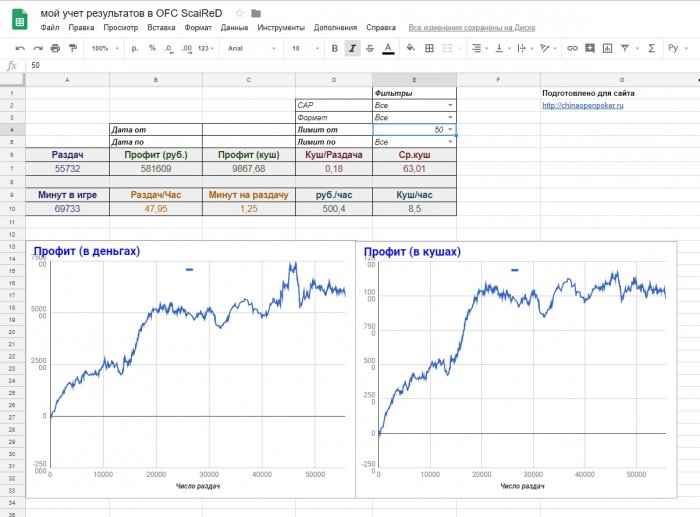Click the Insert chart icon
700x517 pixels.
tap(608, 47)
